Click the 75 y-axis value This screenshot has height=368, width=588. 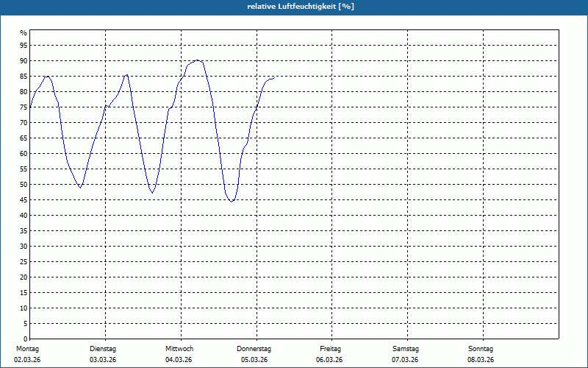[x=24, y=107]
